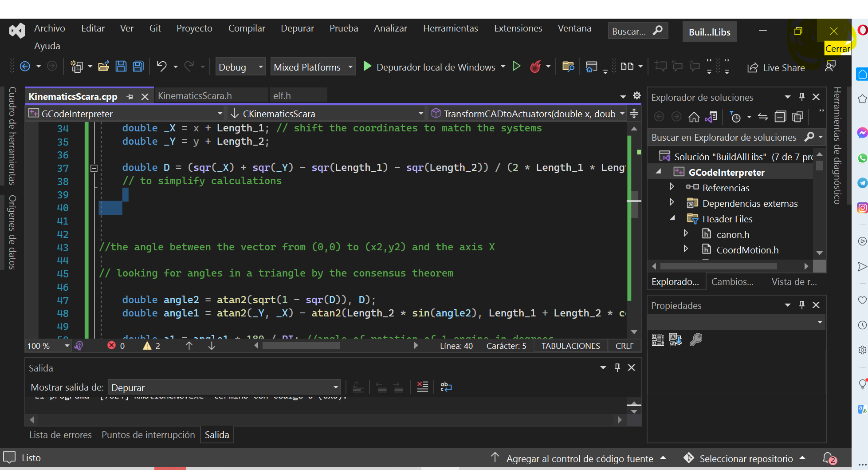Click Seleccionar repositorio in status bar
868x470 pixels.
746,458
